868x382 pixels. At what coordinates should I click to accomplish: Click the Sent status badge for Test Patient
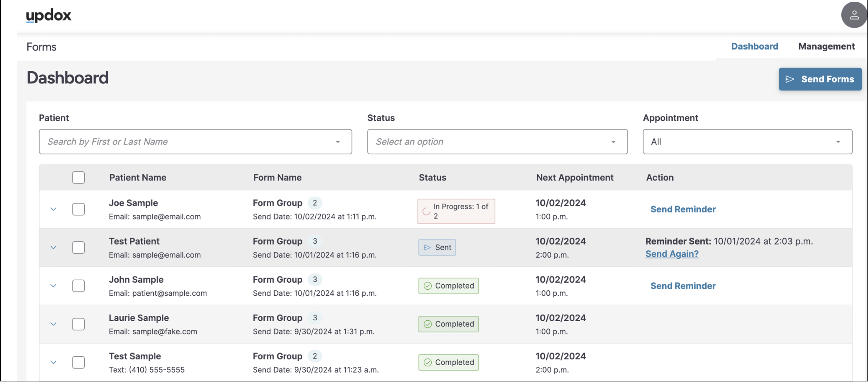point(437,248)
